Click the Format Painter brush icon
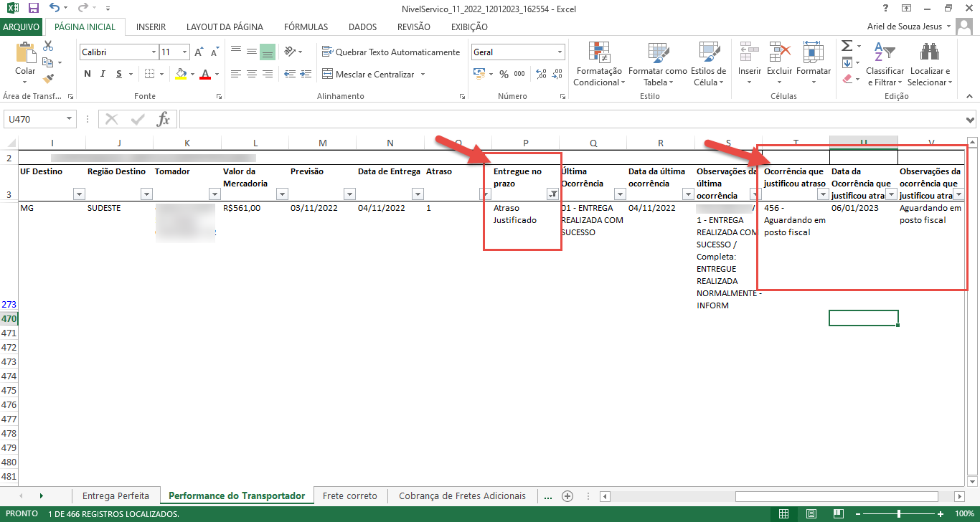The image size is (980, 522). (48, 78)
